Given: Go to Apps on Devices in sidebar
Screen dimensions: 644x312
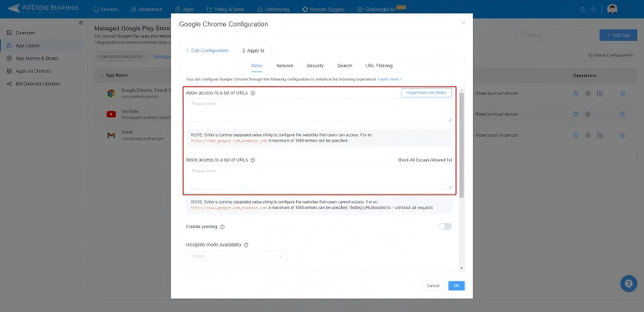Looking at the screenshot, I should (29, 71).
